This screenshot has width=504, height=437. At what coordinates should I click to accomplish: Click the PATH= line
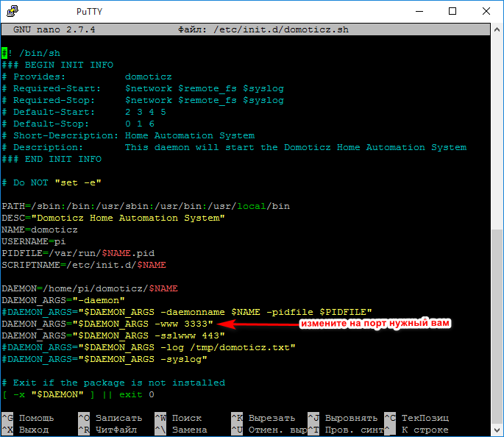(146, 206)
